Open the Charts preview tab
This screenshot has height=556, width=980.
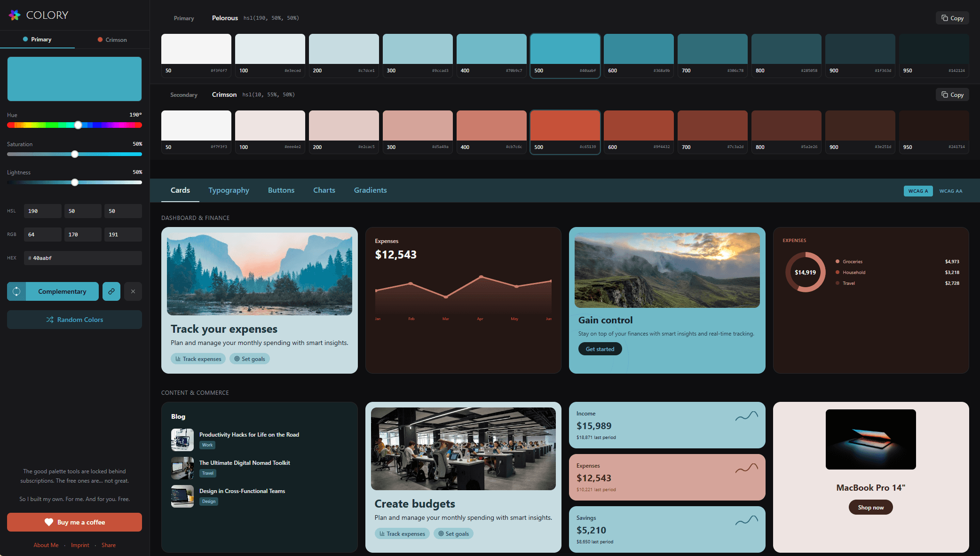click(x=324, y=190)
